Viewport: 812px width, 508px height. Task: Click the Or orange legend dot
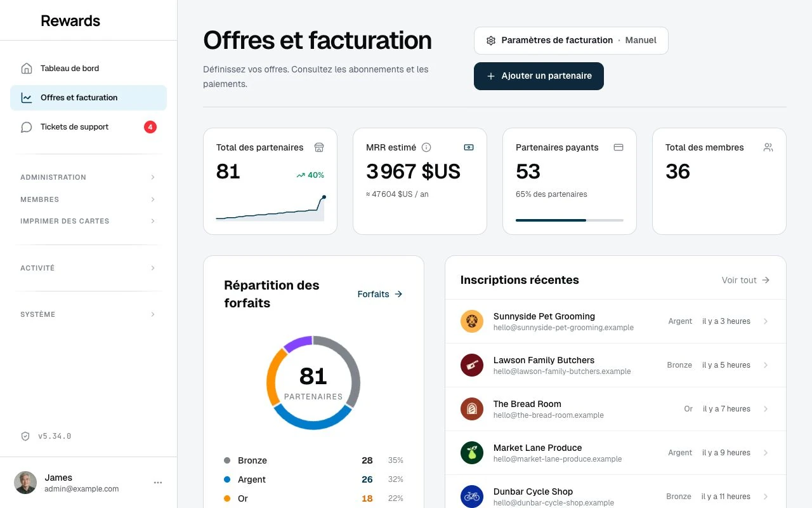[227, 498]
